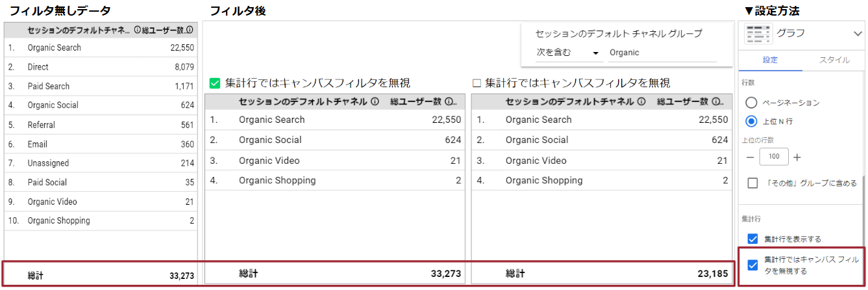The image size is (868, 290).
Task: Click the minus icon to decrease 上位の行数
Action: coord(750,157)
